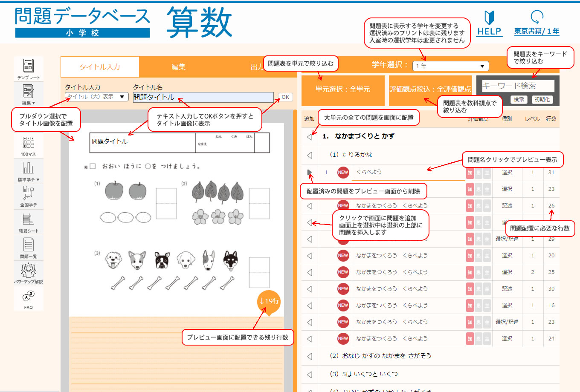Viewport: 580px width, 392px height.
Task: Click the 種別 column header
Action: point(507,119)
